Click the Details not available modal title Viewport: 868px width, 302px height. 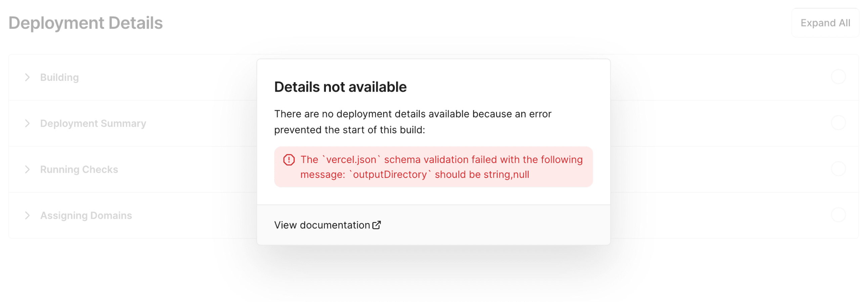(x=340, y=87)
